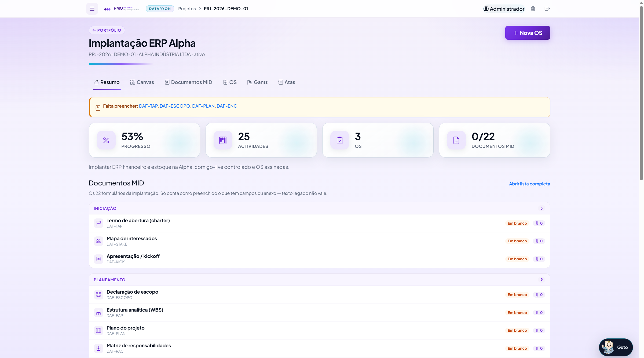Click the PRJ-2026-DEMO-01 breadcrumb

(x=226, y=9)
